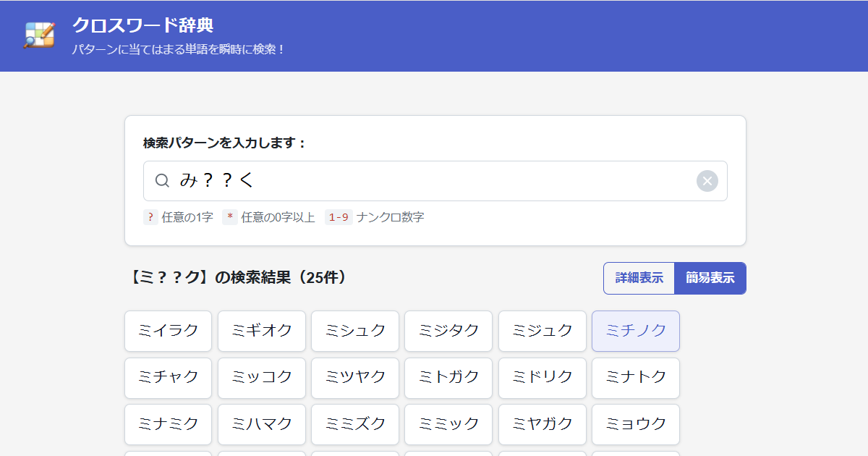
Task: Click the search pattern input field
Action: 434,181
